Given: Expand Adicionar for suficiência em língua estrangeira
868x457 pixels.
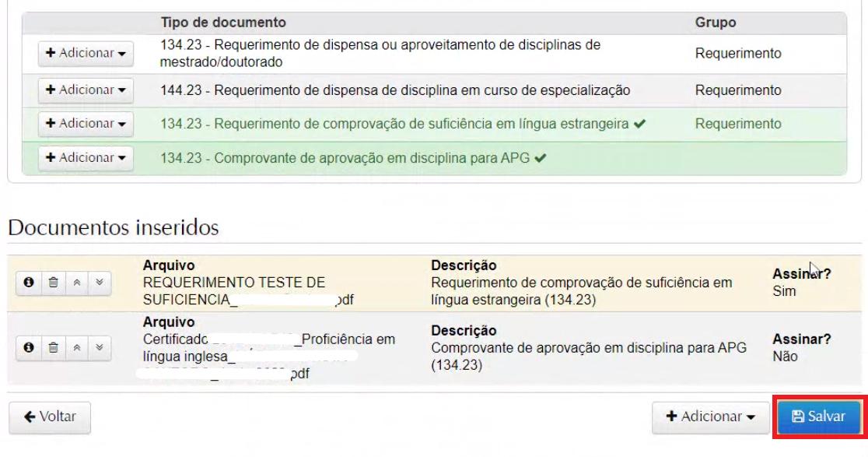Looking at the screenshot, I should point(86,125).
